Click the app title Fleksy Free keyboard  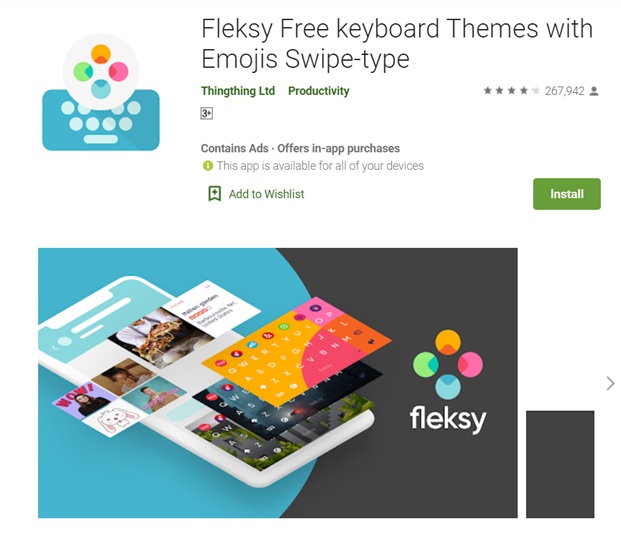pyautogui.click(x=397, y=44)
